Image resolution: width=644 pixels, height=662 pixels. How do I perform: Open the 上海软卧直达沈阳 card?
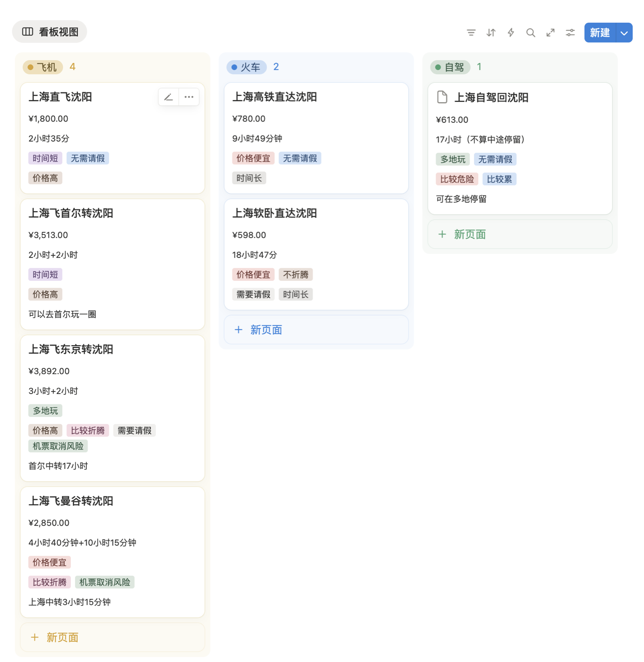275,213
